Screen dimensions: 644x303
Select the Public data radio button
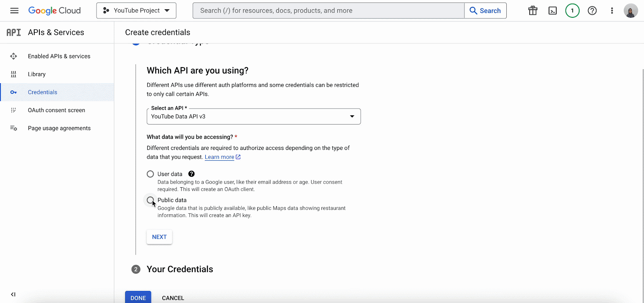pyautogui.click(x=150, y=200)
